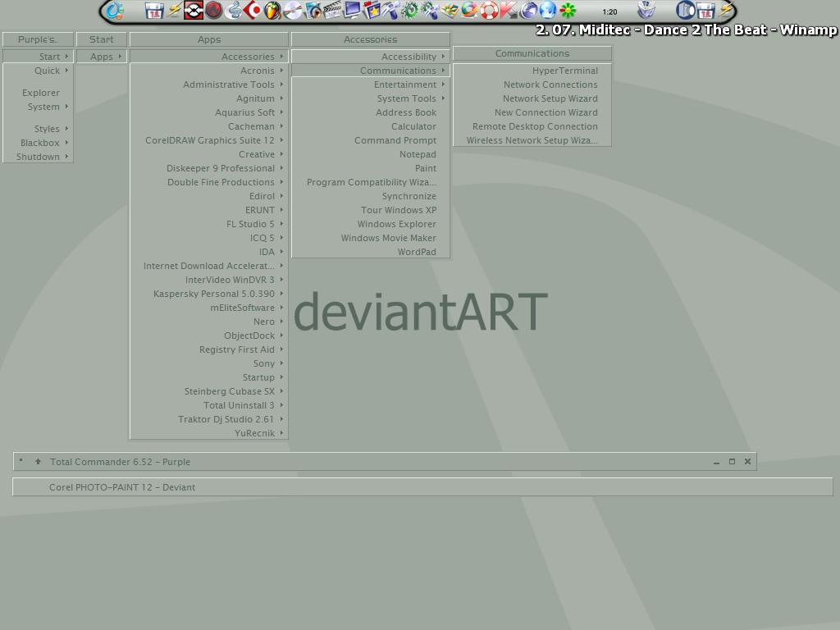Click the blue door icon in dock

click(685, 11)
